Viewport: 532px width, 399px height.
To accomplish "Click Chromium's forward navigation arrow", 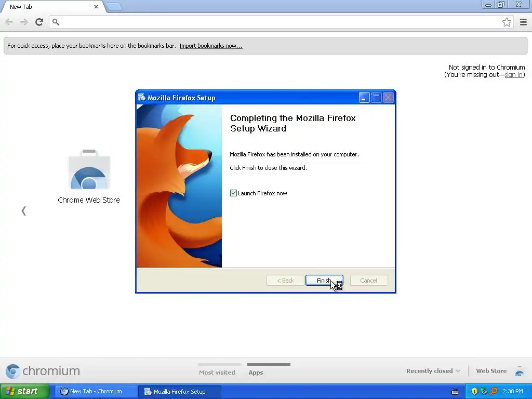I will coord(24,22).
